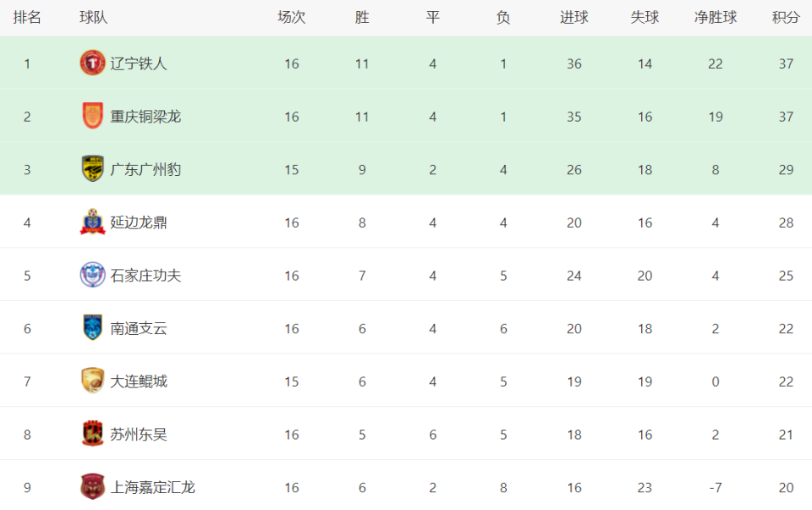Sort table by 积分 column header
This screenshot has height=510, width=812.
(786, 18)
